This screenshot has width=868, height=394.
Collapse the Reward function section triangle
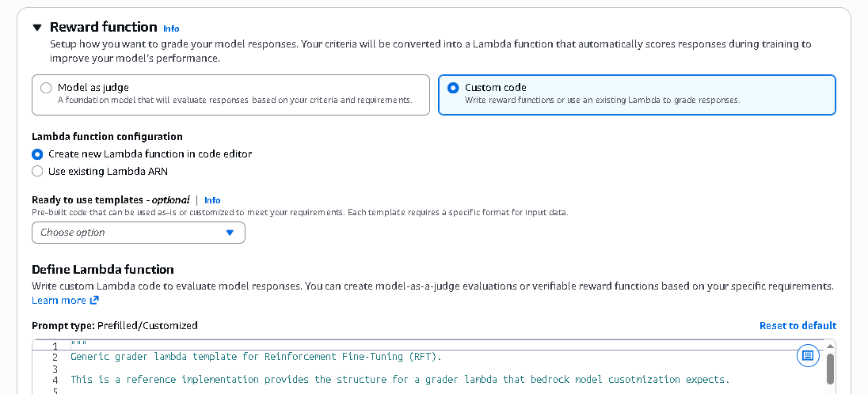37,27
